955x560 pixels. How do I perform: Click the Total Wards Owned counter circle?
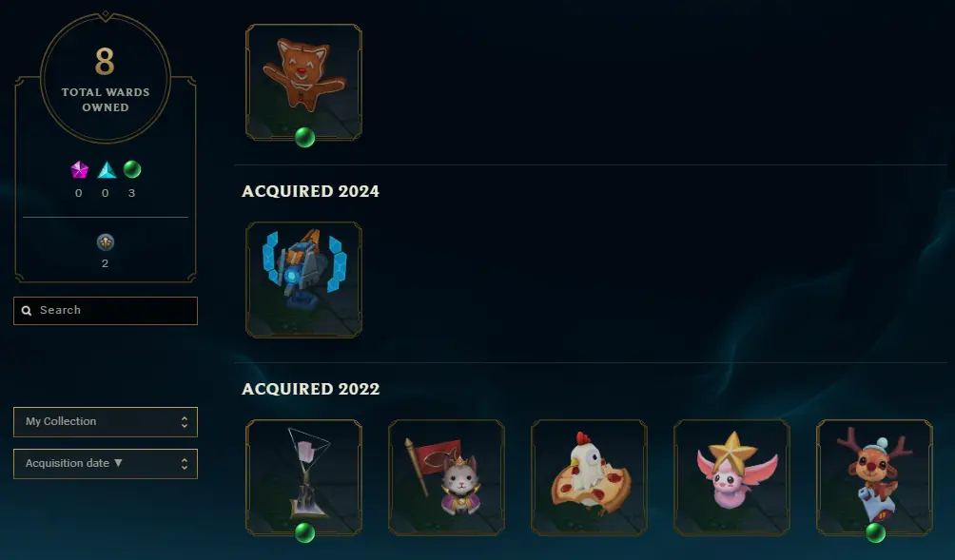[x=106, y=78]
